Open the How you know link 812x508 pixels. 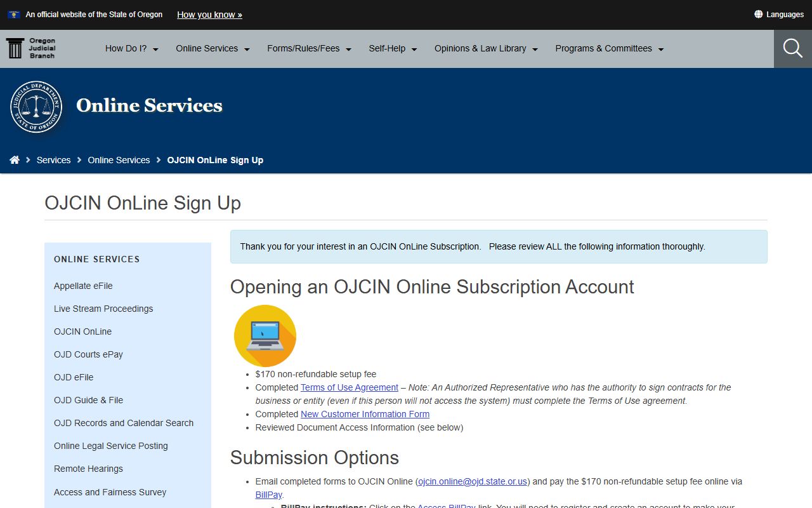pyautogui.click(x=209, y=15)
